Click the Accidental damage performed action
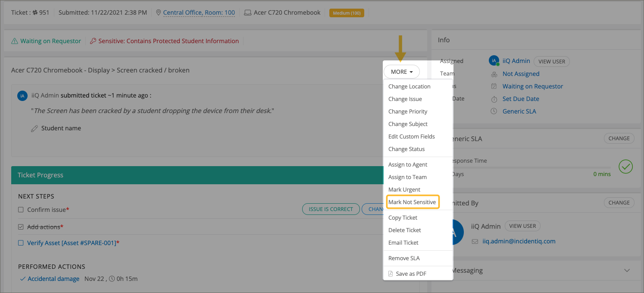Screen dimensions: 644x293 click(x=53, y=279)
